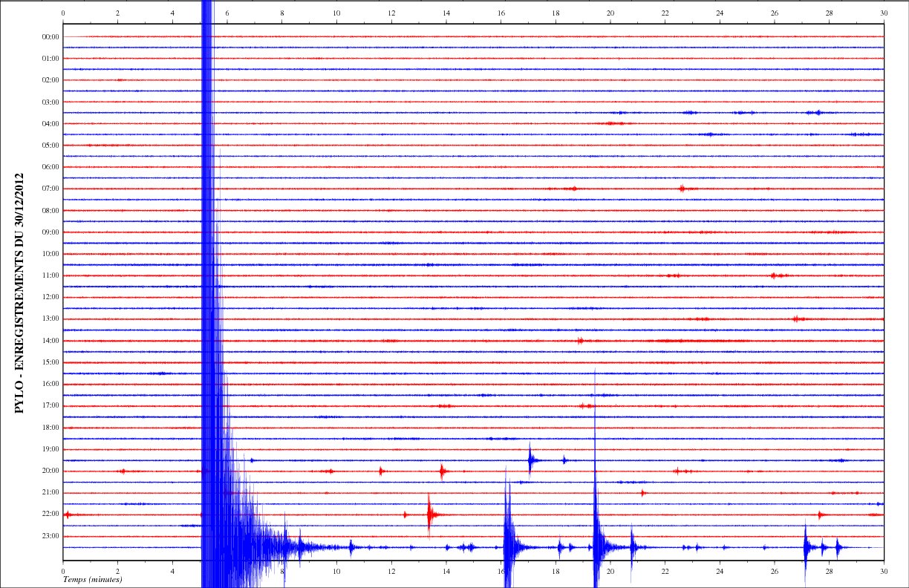Click the 16:00 hour label
Image resolution: width=909 pixels, height=588 pixels.
pyautogui.click(x=50, y=384)
